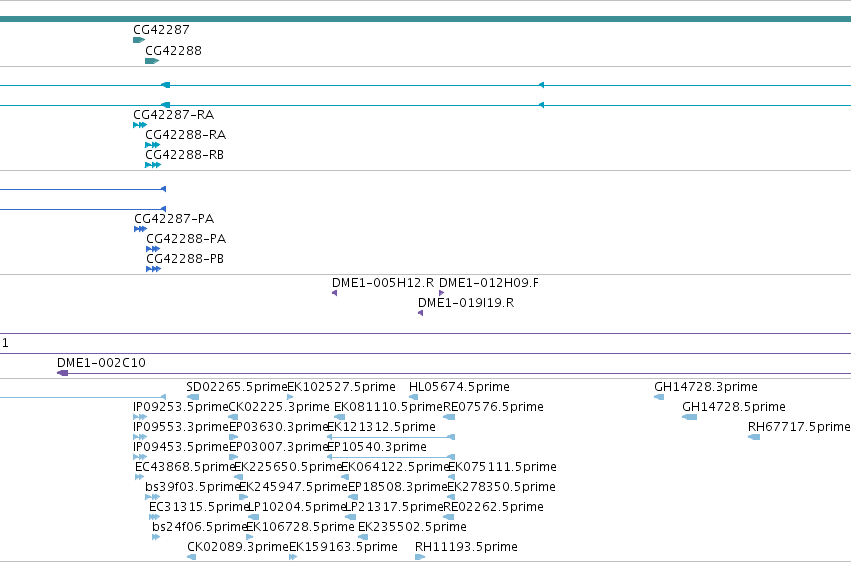Click the EK278350.5prime EST label
This screenshot has height=562, width=851.
pos(501,487)
